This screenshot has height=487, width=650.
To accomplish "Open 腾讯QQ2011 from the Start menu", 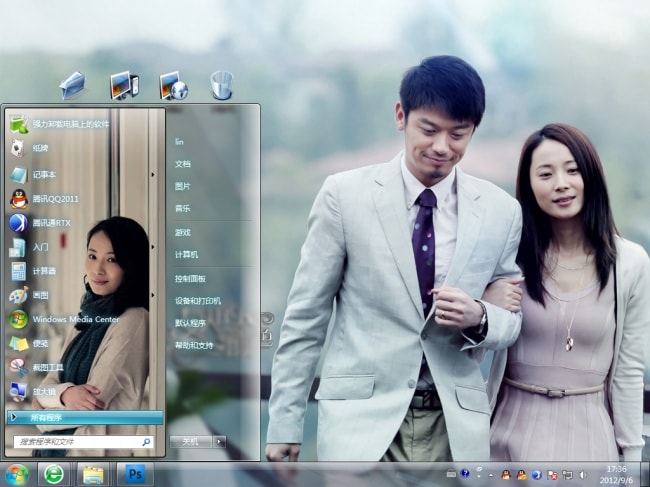I will pos(55,198).
